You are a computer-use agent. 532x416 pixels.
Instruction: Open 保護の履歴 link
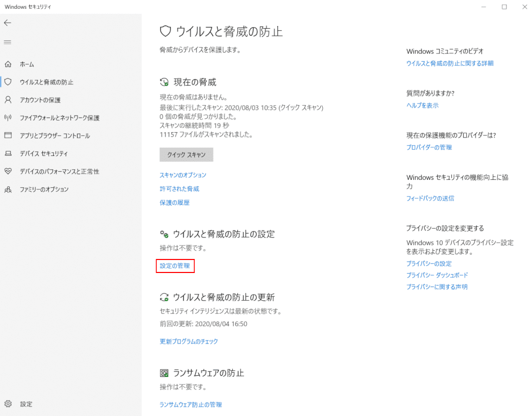pyautogui.click(x=175, y=203)
